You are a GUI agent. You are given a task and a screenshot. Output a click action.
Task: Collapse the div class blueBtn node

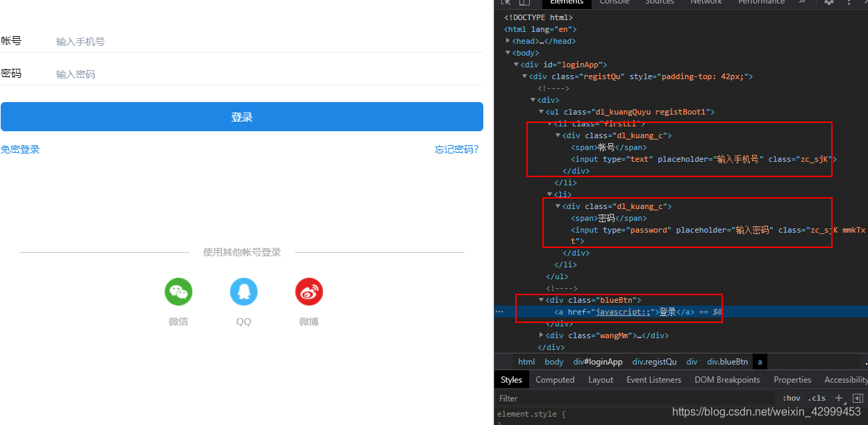(541, 300)
